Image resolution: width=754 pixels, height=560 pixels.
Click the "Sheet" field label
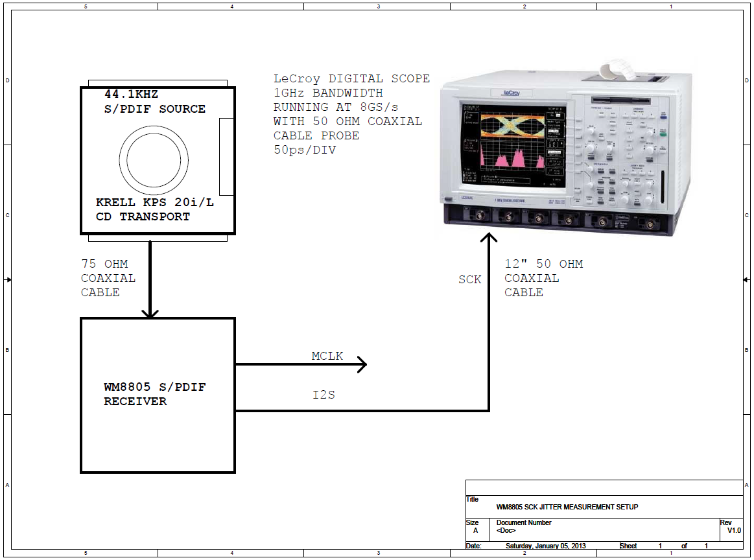pos(628,546)
